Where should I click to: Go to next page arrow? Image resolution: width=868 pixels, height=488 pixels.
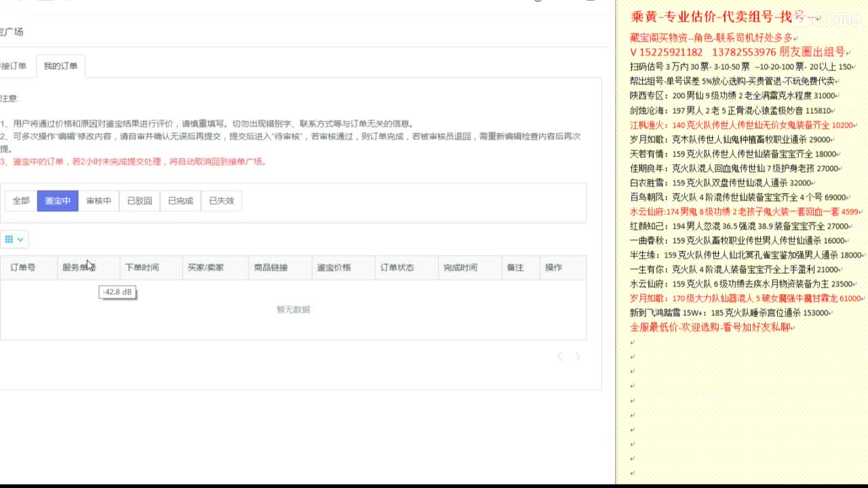(x=578, y=357)
